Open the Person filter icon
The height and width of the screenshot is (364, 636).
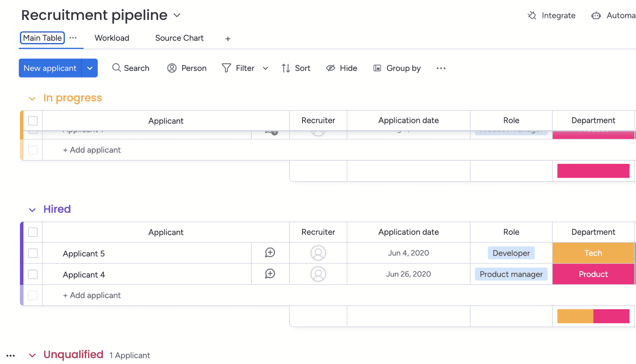[172, 68]
